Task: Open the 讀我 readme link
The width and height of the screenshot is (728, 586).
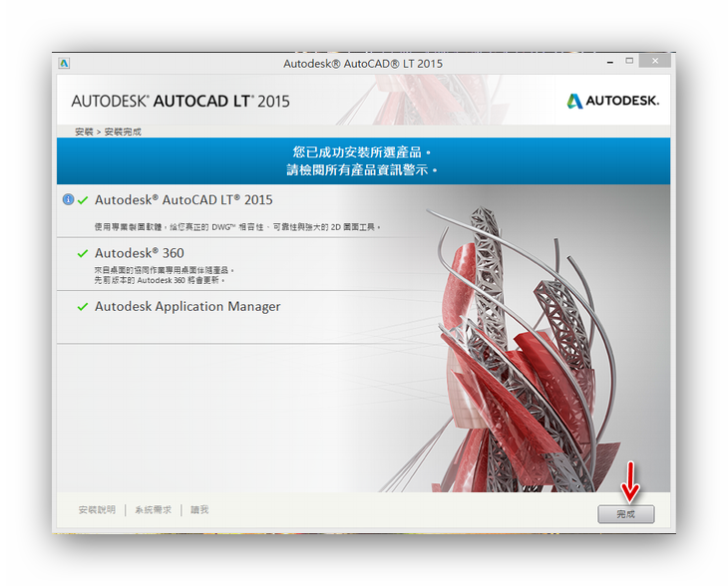Action: click(x=199, y=509)
